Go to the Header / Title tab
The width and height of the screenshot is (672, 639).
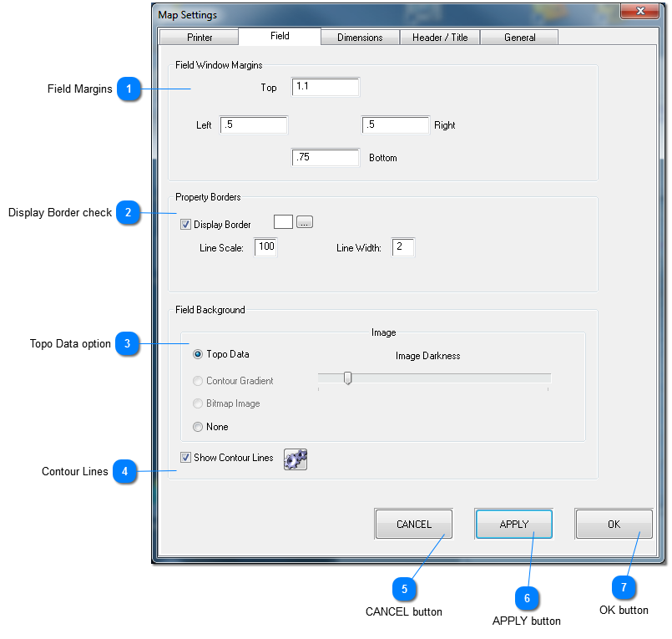[440, 38]
